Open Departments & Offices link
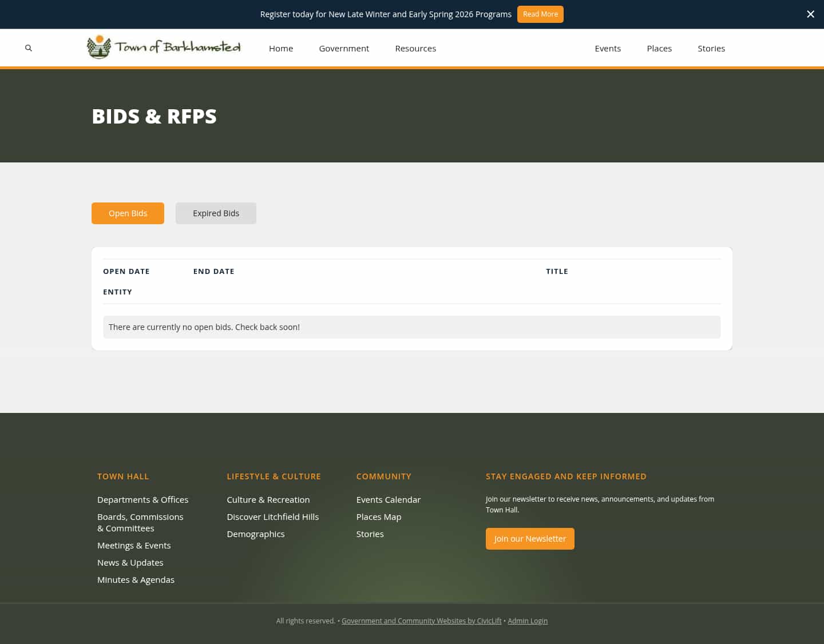This screenshot has height=644, width=824. tap(142, 499)
